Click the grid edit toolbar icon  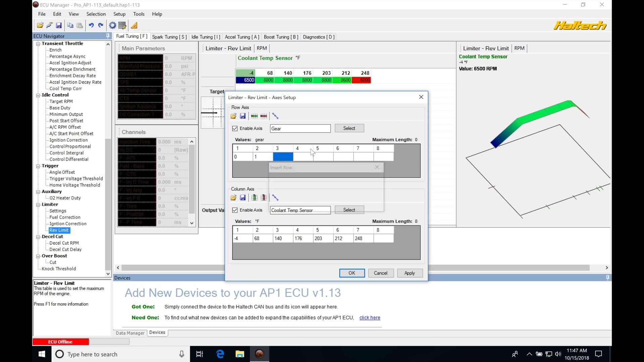(122, 25)
